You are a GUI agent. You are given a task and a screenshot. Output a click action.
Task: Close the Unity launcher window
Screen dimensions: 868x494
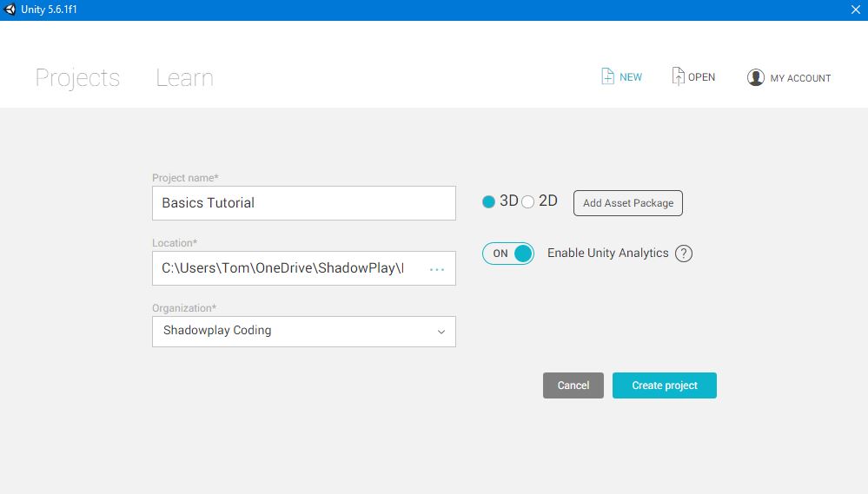tap(854, 10)
